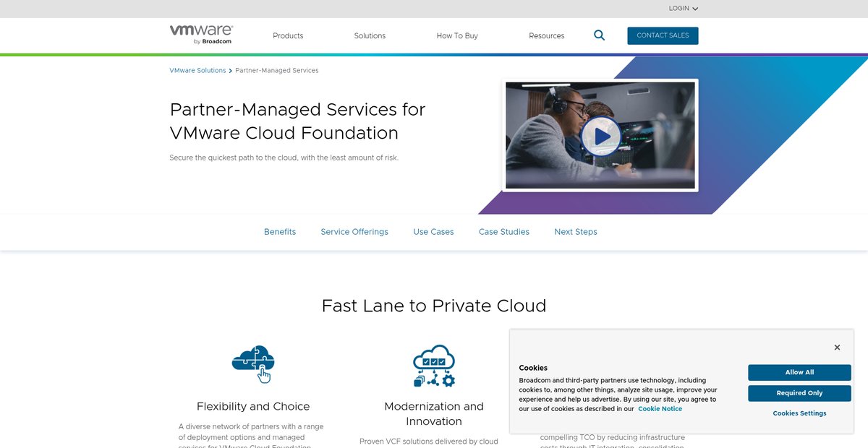Open the search magnifier icon

tap(599, 35)
